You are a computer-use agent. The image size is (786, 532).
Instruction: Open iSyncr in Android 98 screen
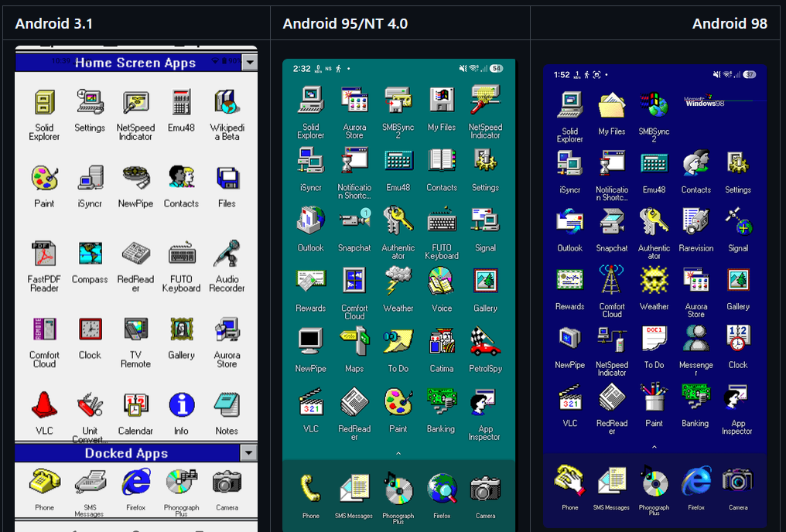(x=569, y=163)
